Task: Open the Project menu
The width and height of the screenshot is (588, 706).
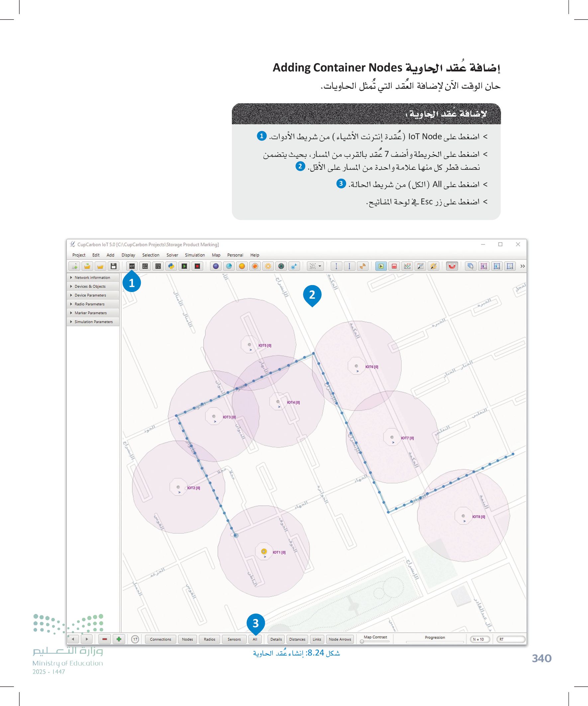Action: click(79, 255)
